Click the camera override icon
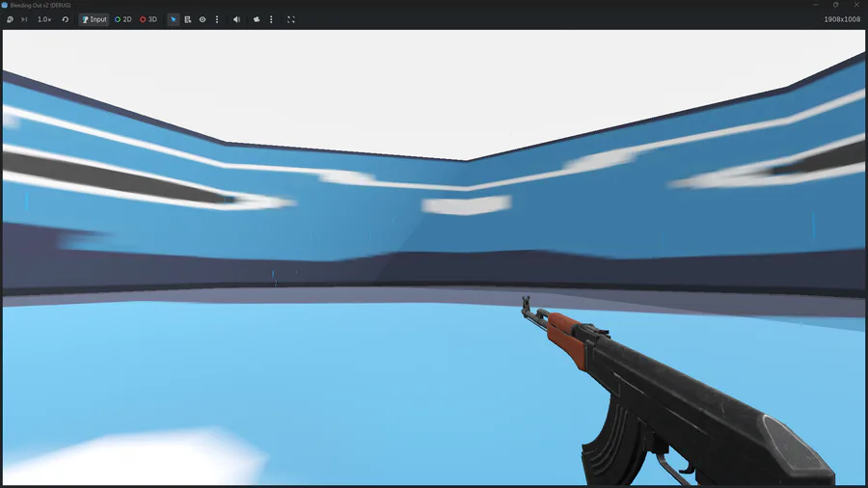Screen dimensions: 868x488 coord(257,19)
